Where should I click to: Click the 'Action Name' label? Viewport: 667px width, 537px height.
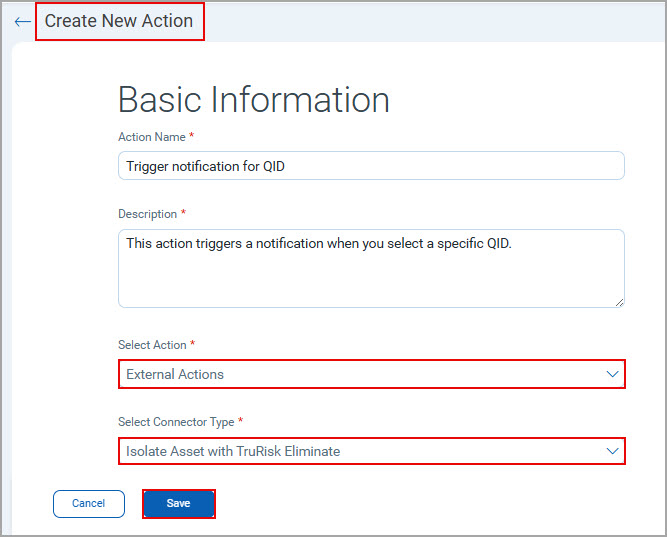click(x=152, y=137)
